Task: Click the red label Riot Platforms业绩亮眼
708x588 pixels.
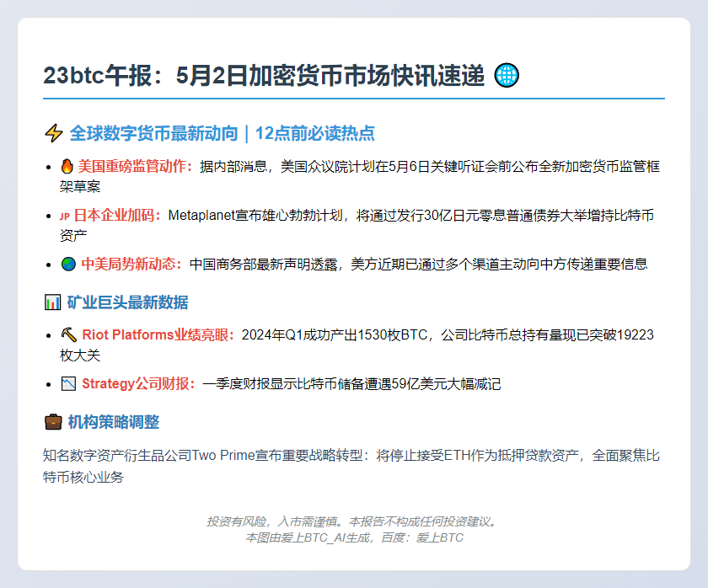Action: [158, 334]
